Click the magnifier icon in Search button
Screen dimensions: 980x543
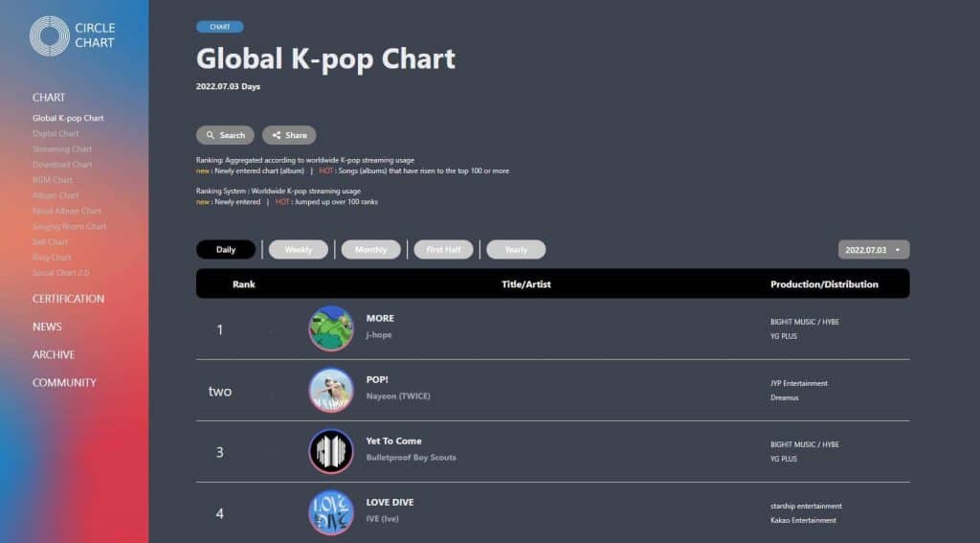(211, 136)
